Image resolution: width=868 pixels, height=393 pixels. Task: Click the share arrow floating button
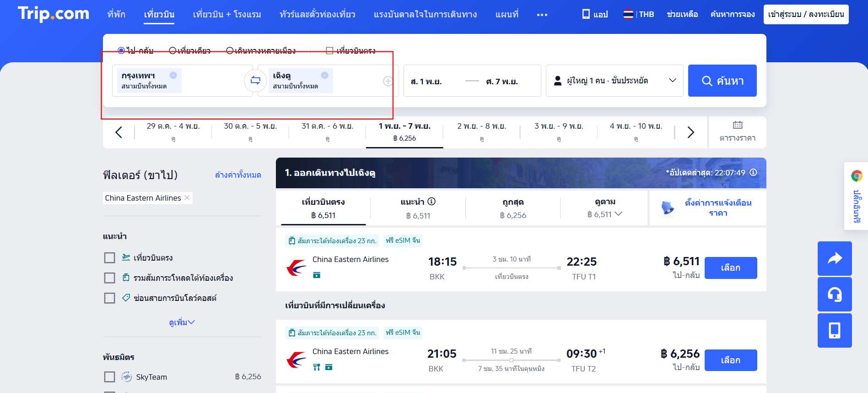click(x=835, y=258)
